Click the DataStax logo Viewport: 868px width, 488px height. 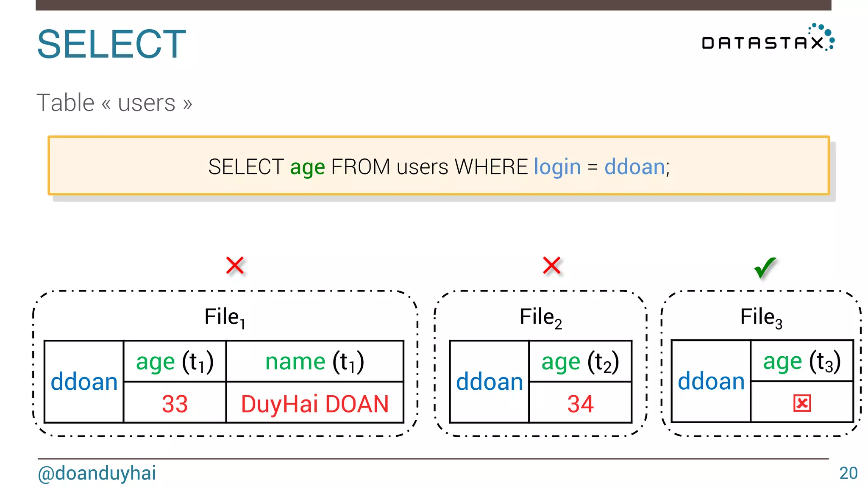pyautogui.click(x=768, y=38)
